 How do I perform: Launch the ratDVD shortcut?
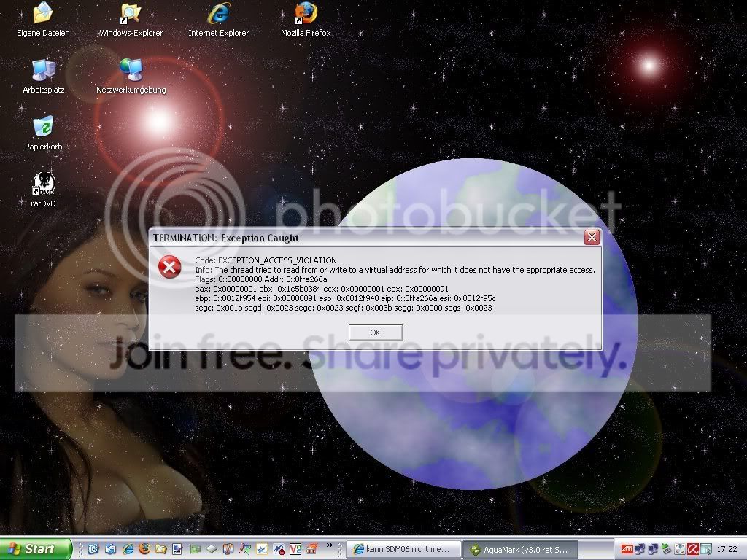(43, 184)
